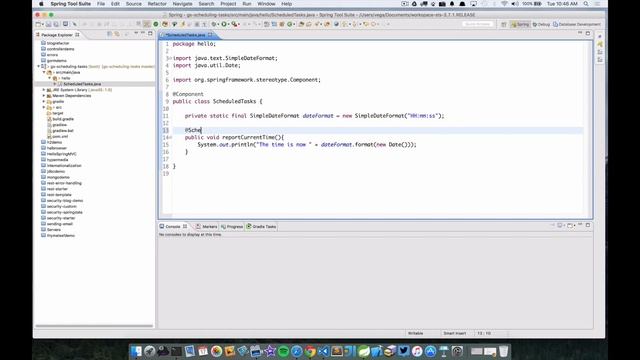Click the Spotlight search icon in menu bar
The height and width of the screenshot is (360, 640).
pyautogui.click(x=586, y=4)
